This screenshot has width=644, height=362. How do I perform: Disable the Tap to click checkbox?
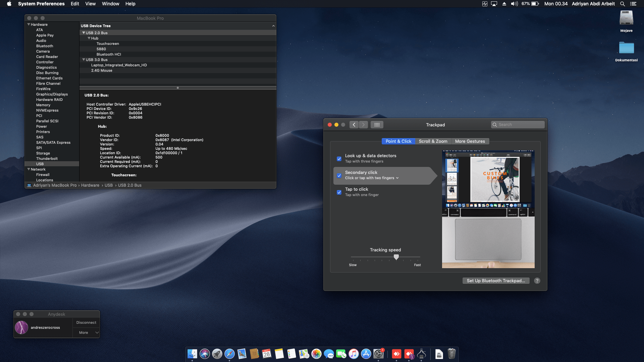pos(339,192)
